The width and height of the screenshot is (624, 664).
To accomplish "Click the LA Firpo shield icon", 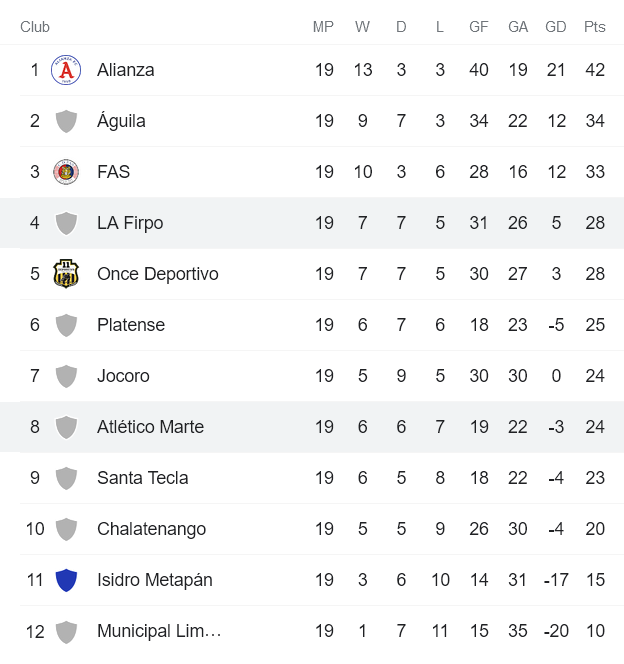I will [x=66, y=223].
